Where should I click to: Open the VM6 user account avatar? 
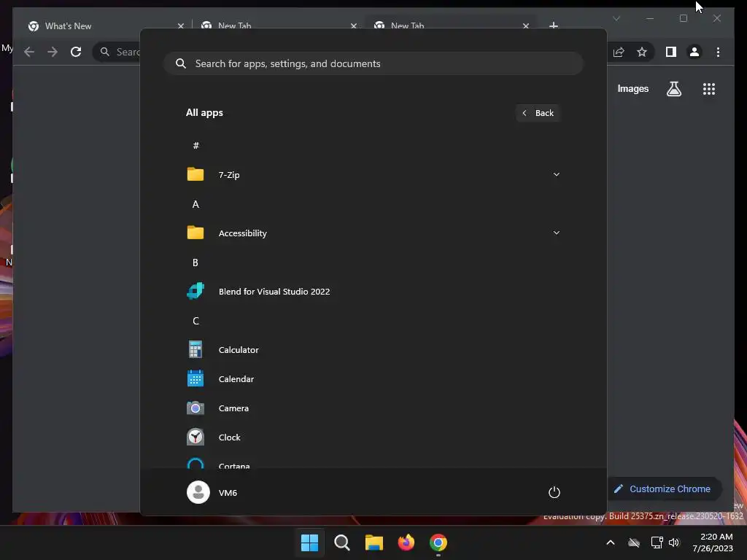pos(198,492)
